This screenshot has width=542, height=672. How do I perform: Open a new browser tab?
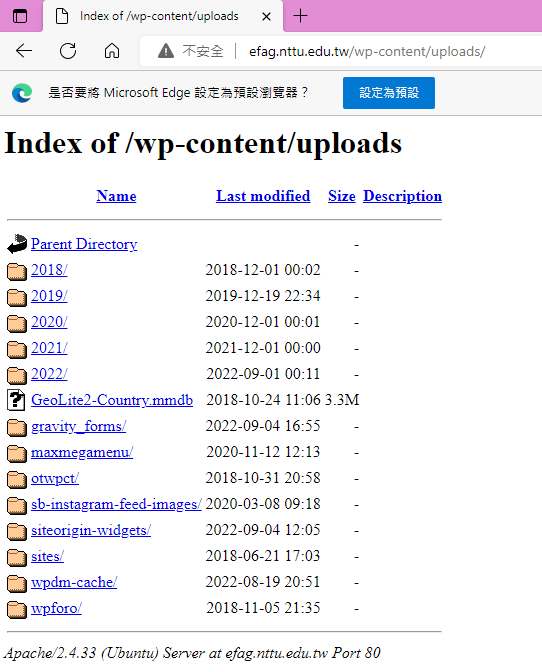pos(300,16)
